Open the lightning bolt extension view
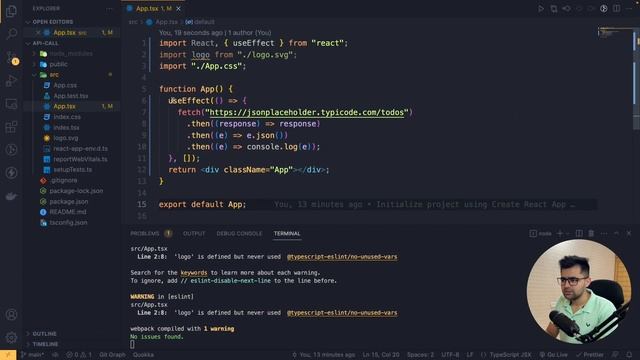The image size is (640, 360). point(11,173)
